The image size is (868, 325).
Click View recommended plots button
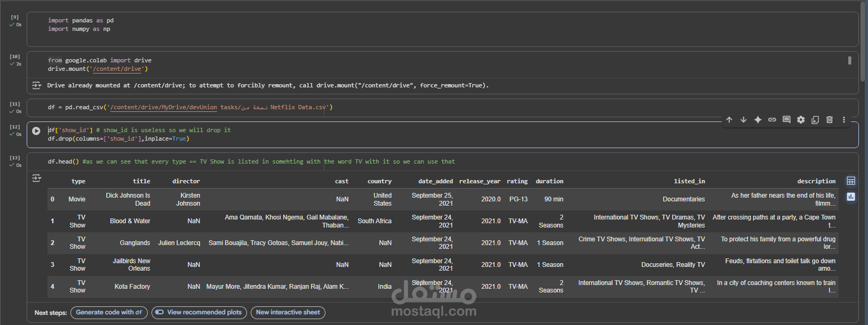[x=200, y=313]
